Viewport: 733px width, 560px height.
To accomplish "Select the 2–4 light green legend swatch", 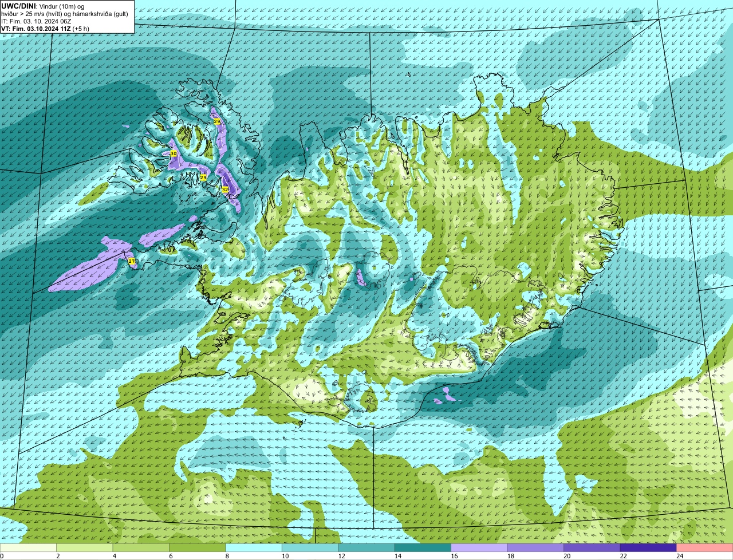I will [x=85, y=548].
